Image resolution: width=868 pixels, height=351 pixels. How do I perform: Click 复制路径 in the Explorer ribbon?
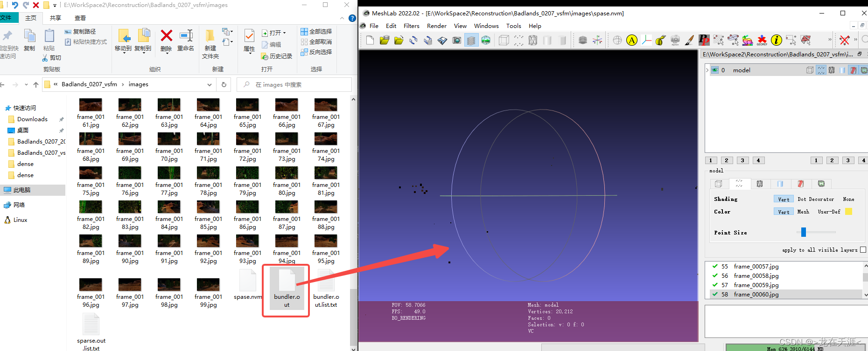click(x=80, y=31)
